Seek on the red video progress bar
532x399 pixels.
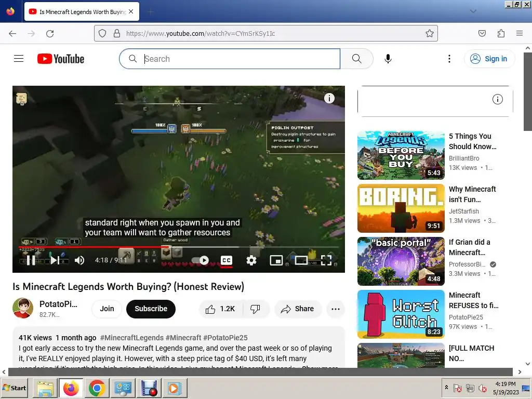pos(179,247)
